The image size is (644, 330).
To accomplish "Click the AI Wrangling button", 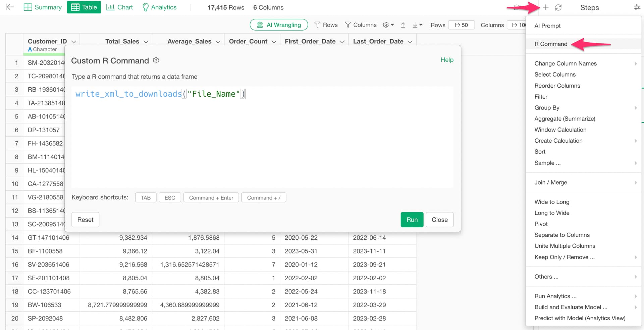I will tap(279, 25).
